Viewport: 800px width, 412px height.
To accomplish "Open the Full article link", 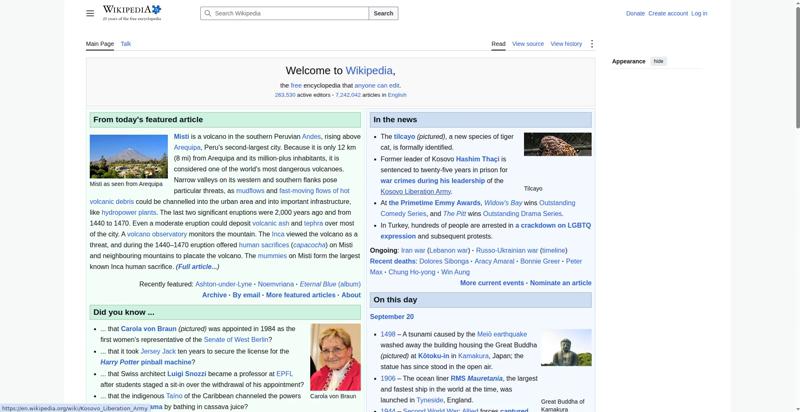I will point(197,267).
